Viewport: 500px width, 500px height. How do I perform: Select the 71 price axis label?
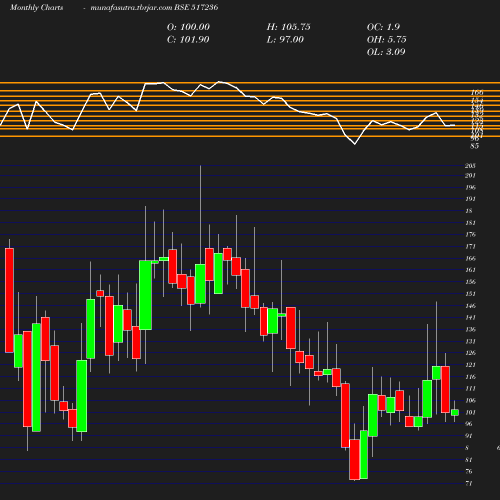point(469,484)
